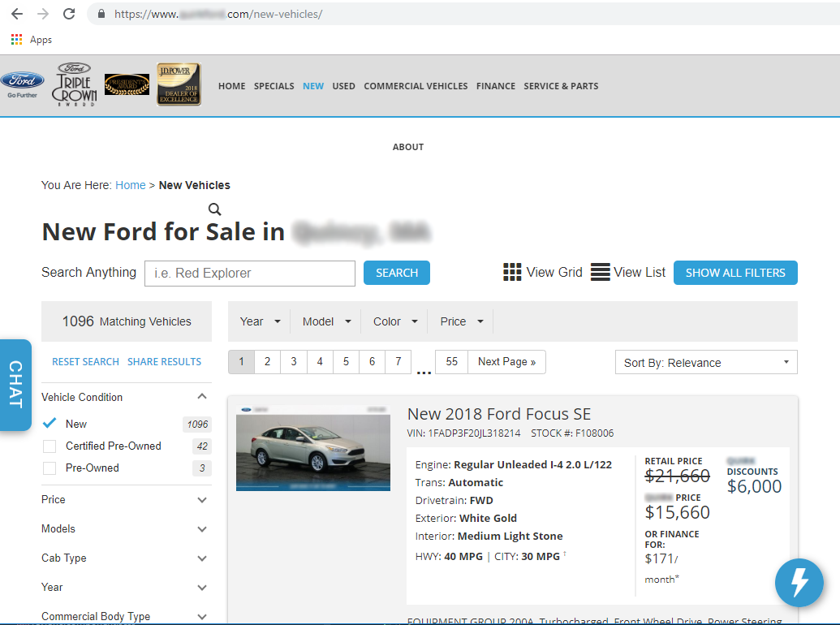Open the Sort By Relevance dropdown
The width and height of the screenshot is (840, 625).
[x=706, y=363]
